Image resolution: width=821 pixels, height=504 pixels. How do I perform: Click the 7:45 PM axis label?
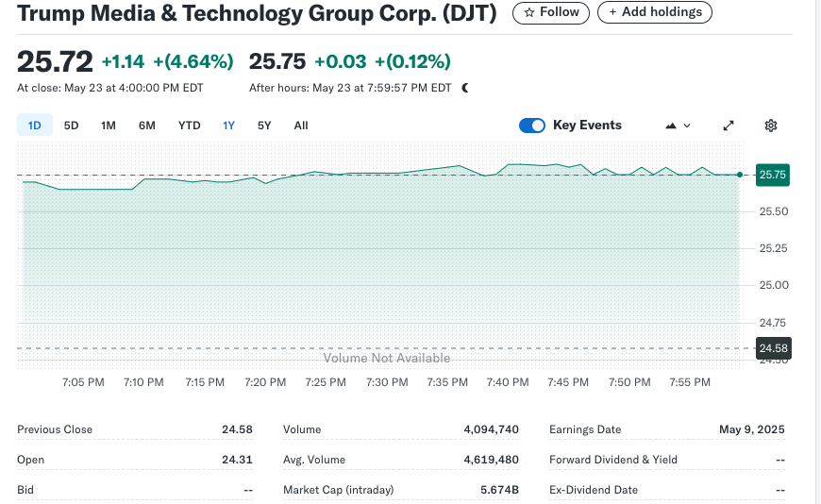tap(568, 382)
